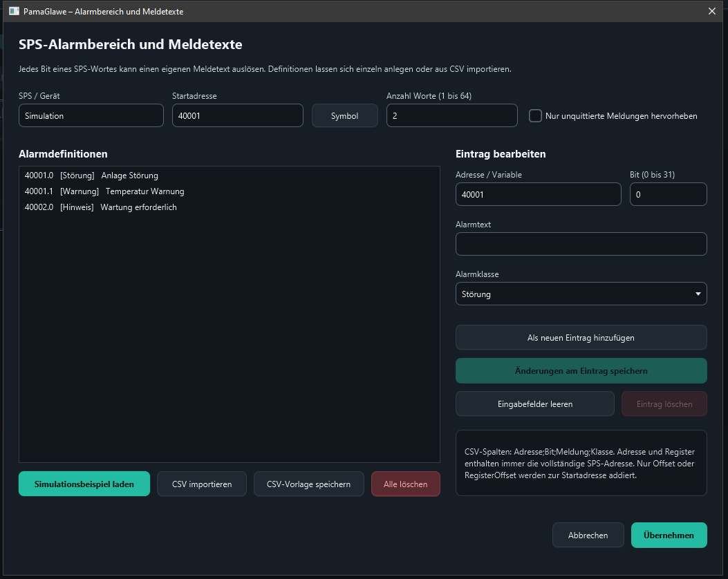The height and width of the screenshot is (579, 728).
Task: Close the Alarmbereich und Meldetexte dialog
Action: tap(711, 11)
